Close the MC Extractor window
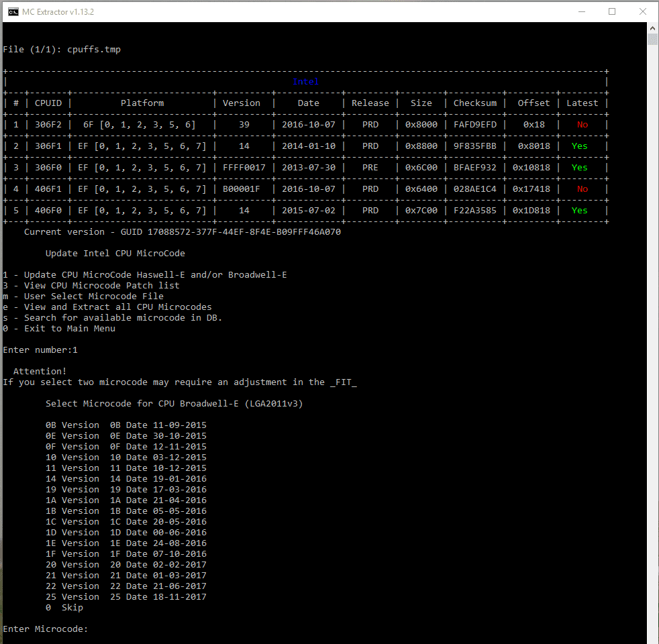 tap(643, 12)
